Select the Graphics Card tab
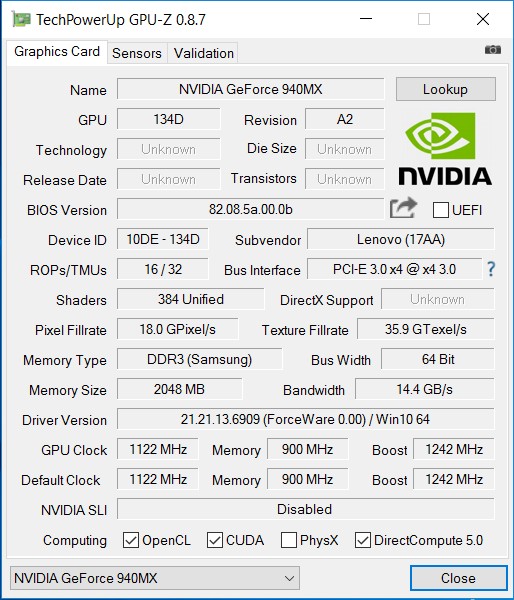 tap(57, 52)
